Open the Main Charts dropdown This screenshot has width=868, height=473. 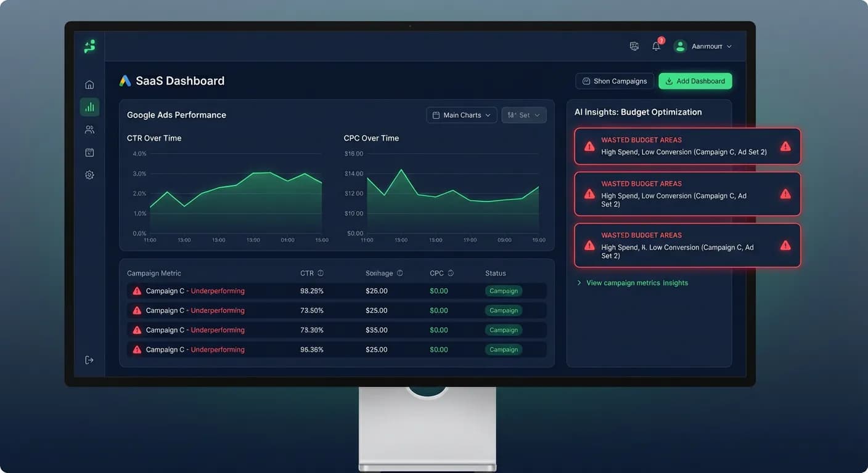[461, 115]
